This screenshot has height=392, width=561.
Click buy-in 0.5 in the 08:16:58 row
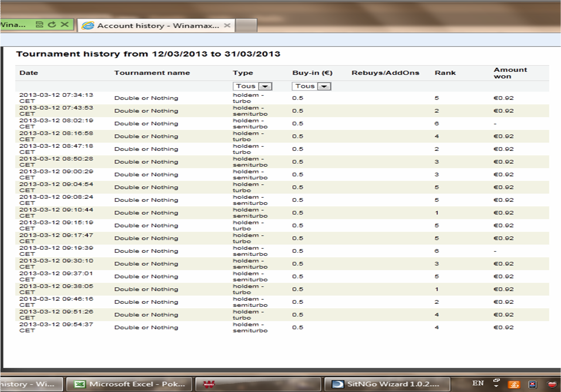click(298, 136)
